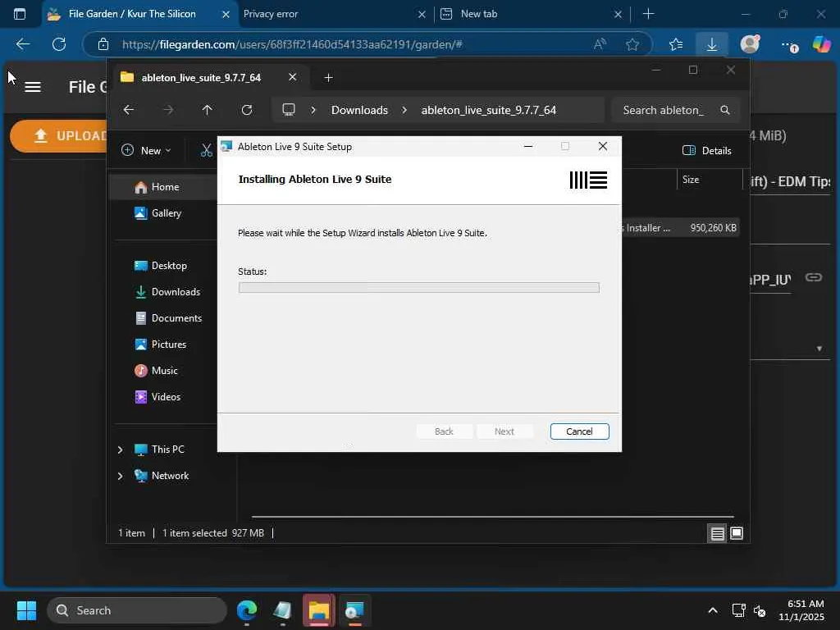Switch to File Garden browser tab

[132, 14]
